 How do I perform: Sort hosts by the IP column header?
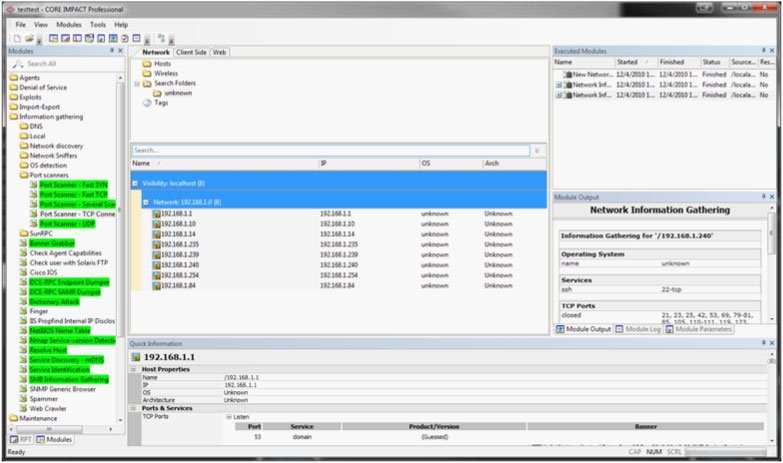[x=369, y=163]
